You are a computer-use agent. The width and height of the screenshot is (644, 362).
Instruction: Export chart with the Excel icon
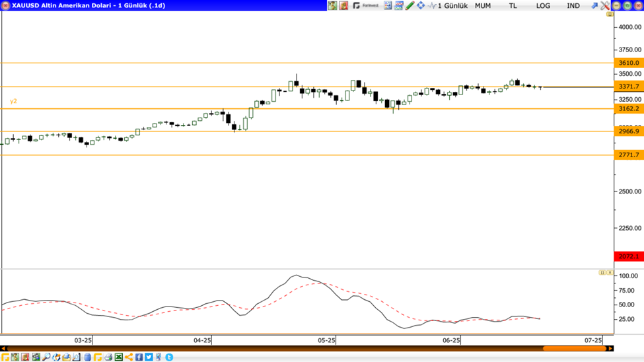(x=119, y=357)
